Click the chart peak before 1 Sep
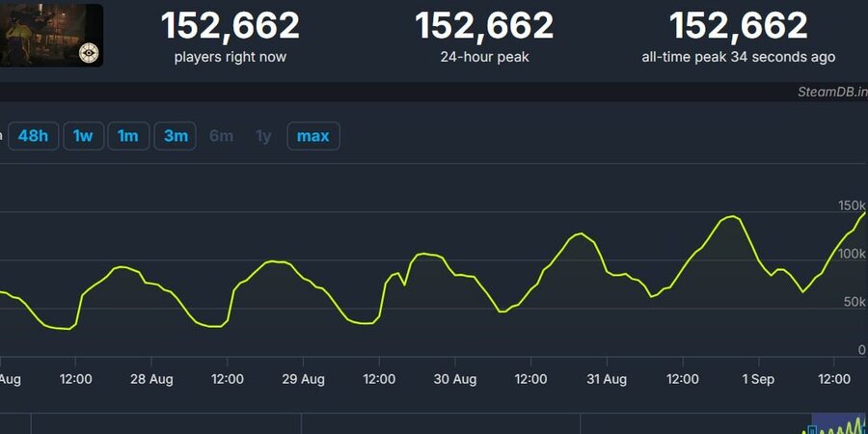Viewport: 868px width, 434px height. point(730,217)
